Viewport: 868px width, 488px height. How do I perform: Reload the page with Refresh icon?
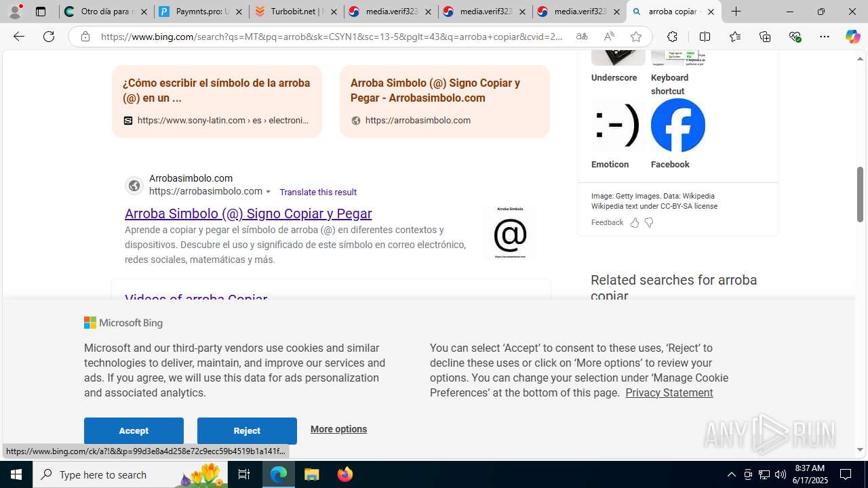49,37
